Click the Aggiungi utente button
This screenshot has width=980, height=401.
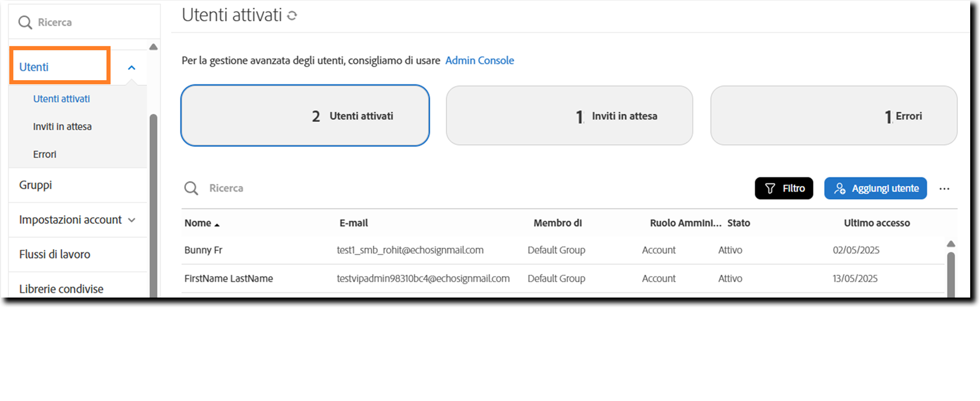pos(876,188)
